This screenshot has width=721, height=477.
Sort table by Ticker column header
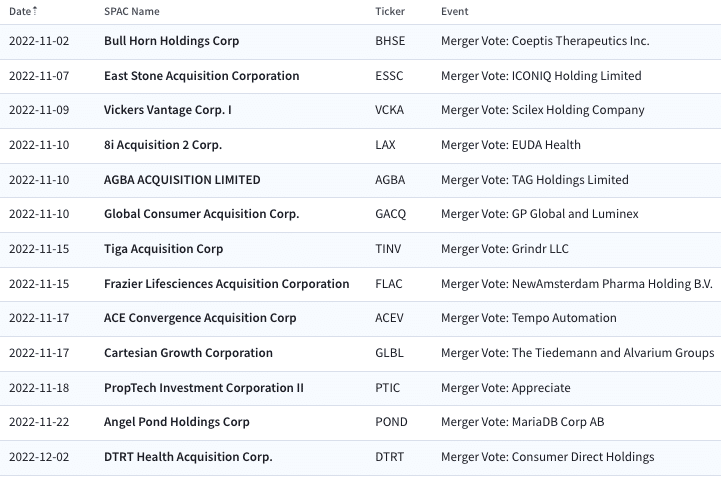coord(390,11)
